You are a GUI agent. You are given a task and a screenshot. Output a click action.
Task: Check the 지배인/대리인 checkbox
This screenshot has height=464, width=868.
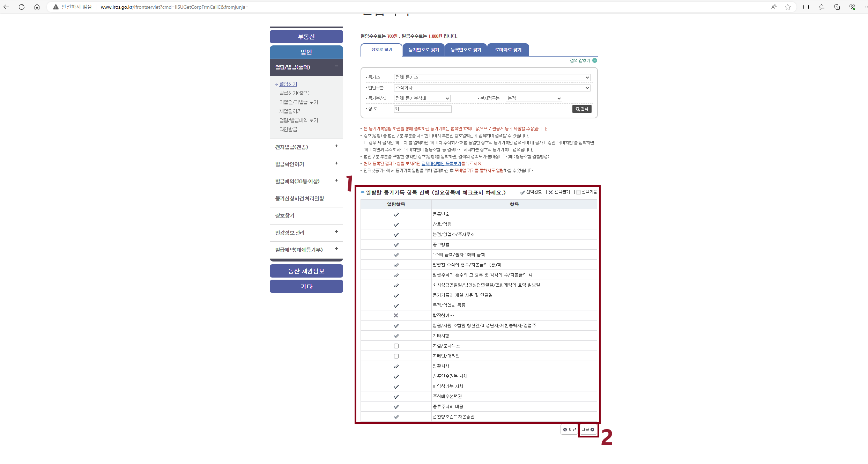[396, 356]
